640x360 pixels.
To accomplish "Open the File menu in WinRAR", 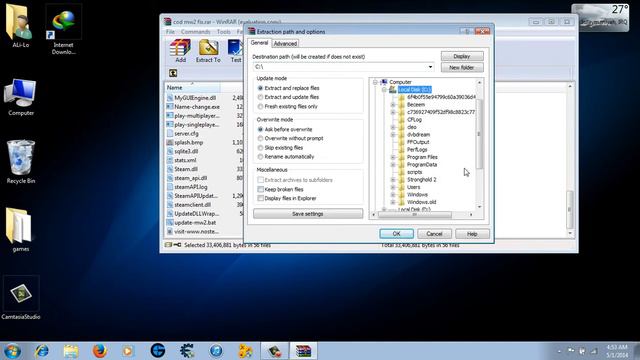I will point(171,32).
